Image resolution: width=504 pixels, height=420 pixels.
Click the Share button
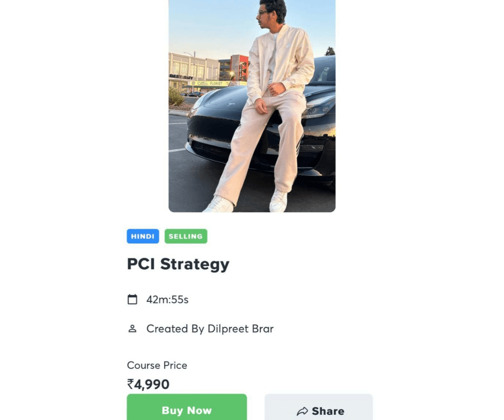point(319,411)
